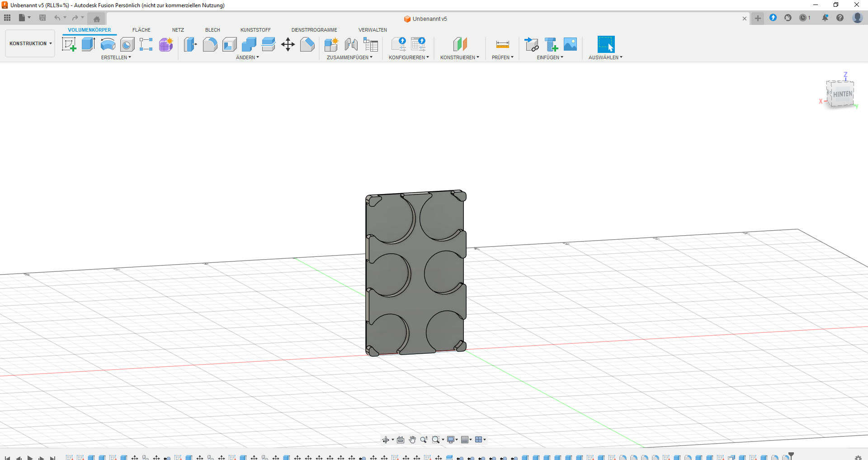The image size is (868, 460).
Task: Open the Offset Plane construct tool
Action: 460,44
